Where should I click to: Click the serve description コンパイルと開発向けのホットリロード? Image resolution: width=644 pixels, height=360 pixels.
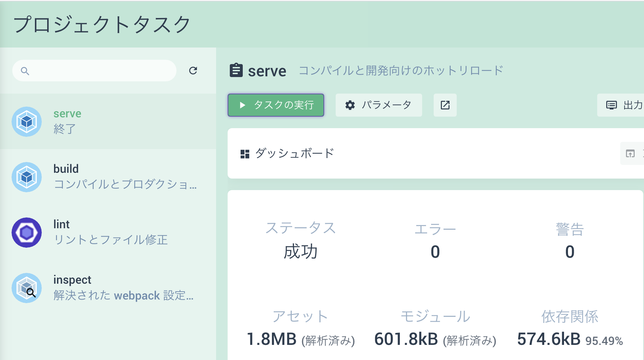[401, 71]
